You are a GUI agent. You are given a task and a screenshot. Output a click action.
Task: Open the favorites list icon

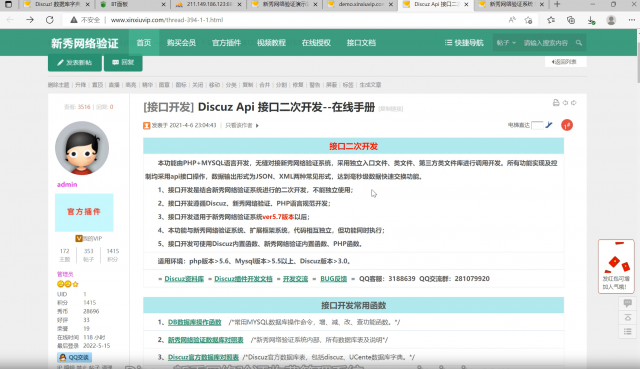[551, 20]
